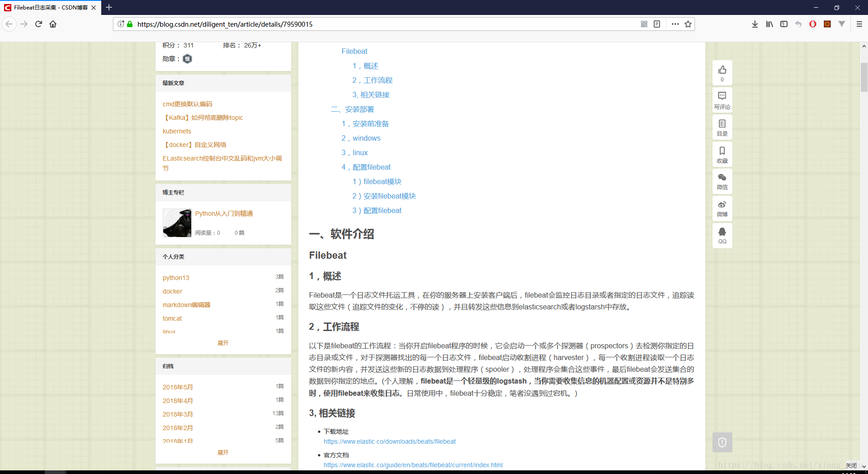Click the shield report icon
This screenshot has width=868, height=474.
(x=722, y=442)
